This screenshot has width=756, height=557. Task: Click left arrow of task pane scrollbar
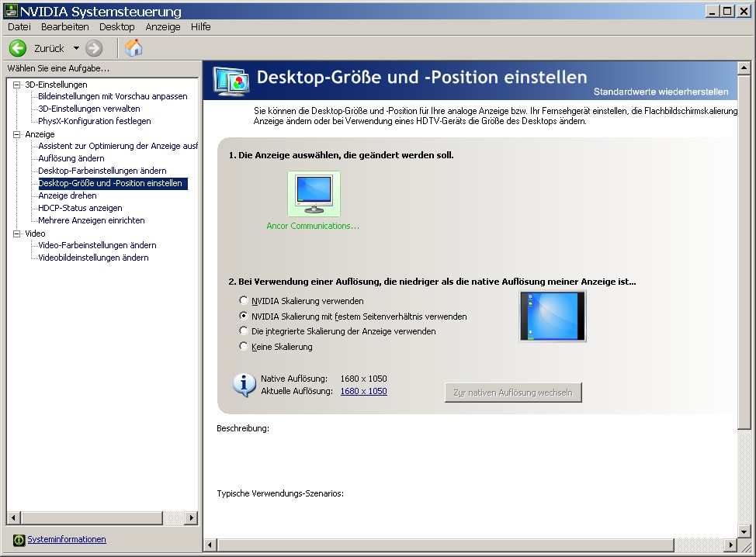coord(13,518)
